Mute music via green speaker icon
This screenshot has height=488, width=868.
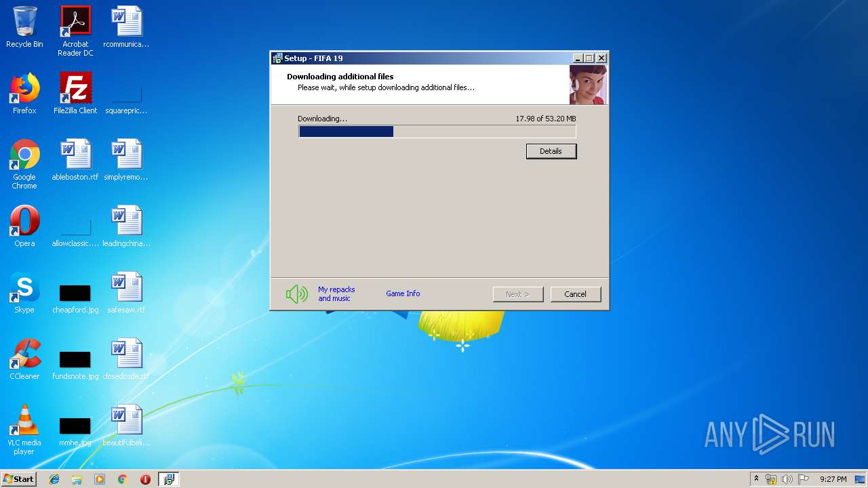(296, 294)
